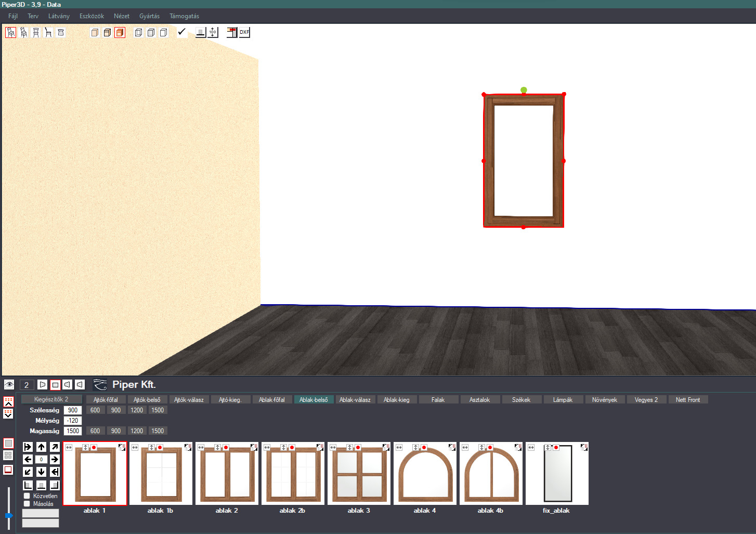Click the align bottom-right corner icon
Viewport: 756px width, 534px height.
pyautogui.click(x=55, y=485)
